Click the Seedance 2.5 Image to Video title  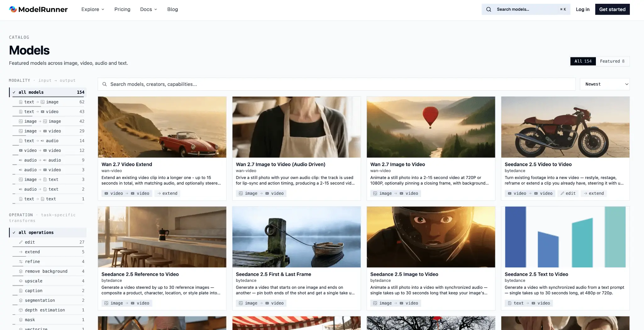tap(404, 274)
